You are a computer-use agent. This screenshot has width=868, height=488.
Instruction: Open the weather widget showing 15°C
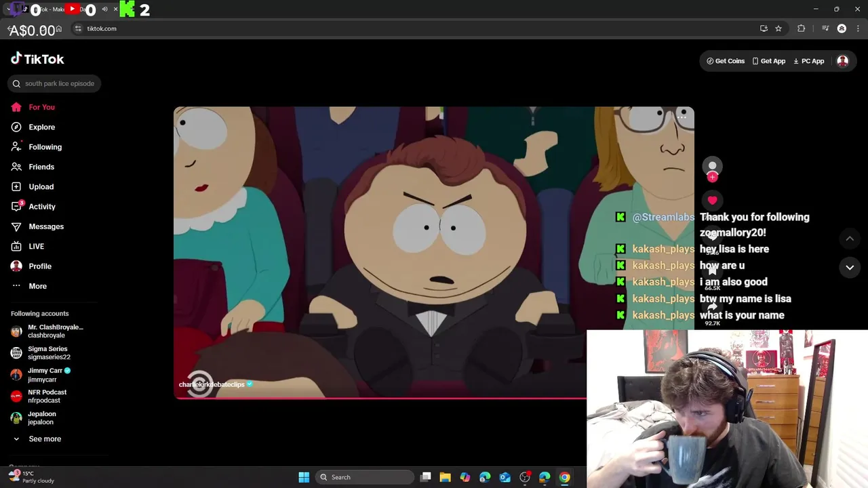(32, 476)
